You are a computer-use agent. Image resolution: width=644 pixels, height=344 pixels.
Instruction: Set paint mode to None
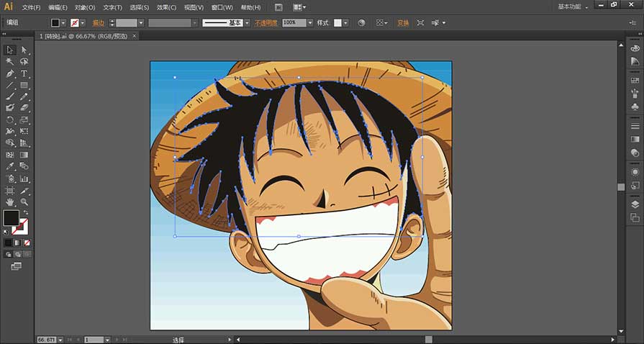coord(25,243)
